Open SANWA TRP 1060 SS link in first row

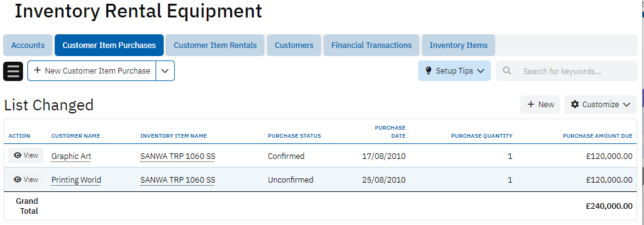[x=177, y=156]
